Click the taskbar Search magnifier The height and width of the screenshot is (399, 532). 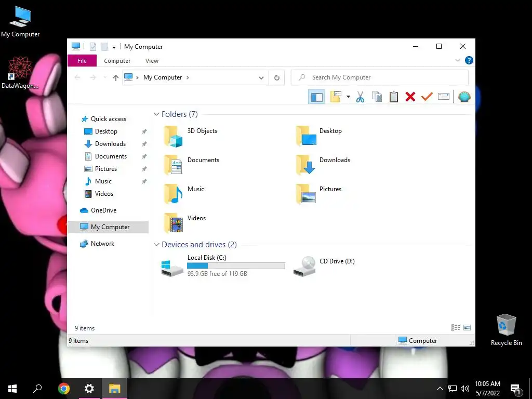[x=37, y=389]
